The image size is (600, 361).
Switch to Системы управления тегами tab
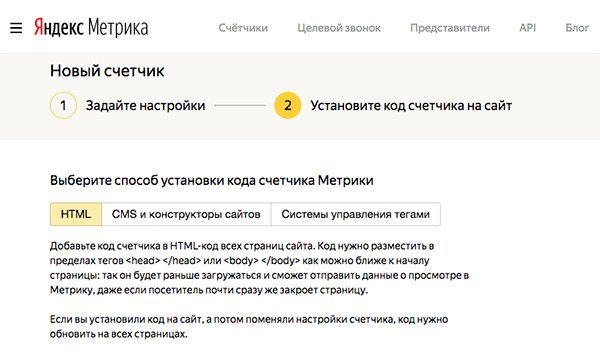(355, 214)
